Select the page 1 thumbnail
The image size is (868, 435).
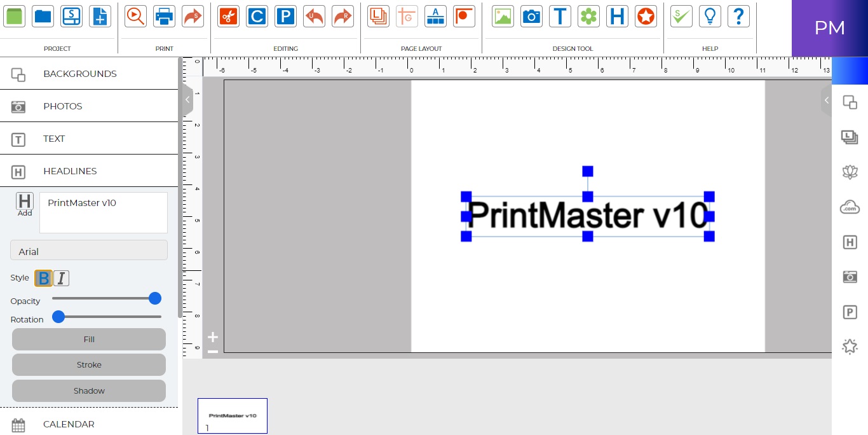[233, 416]
